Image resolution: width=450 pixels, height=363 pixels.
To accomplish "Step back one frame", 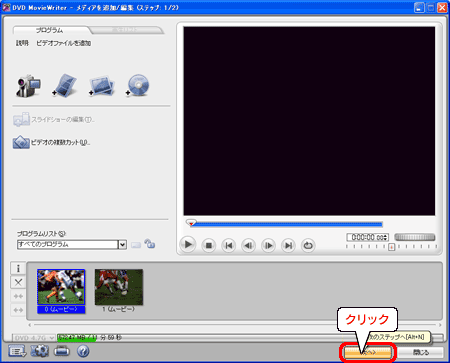I will coord(248,246).
